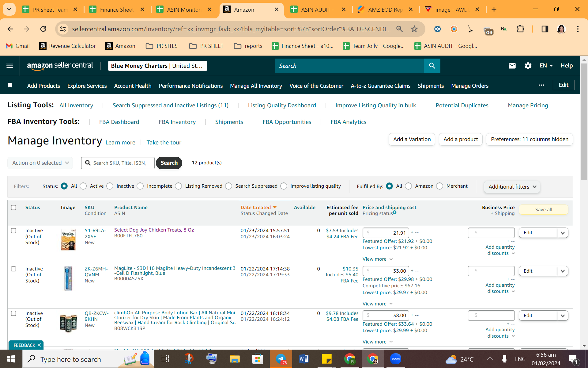Open the settings gear icon
The width and height of the screenshot is (588, 368).
click(528, 66)
